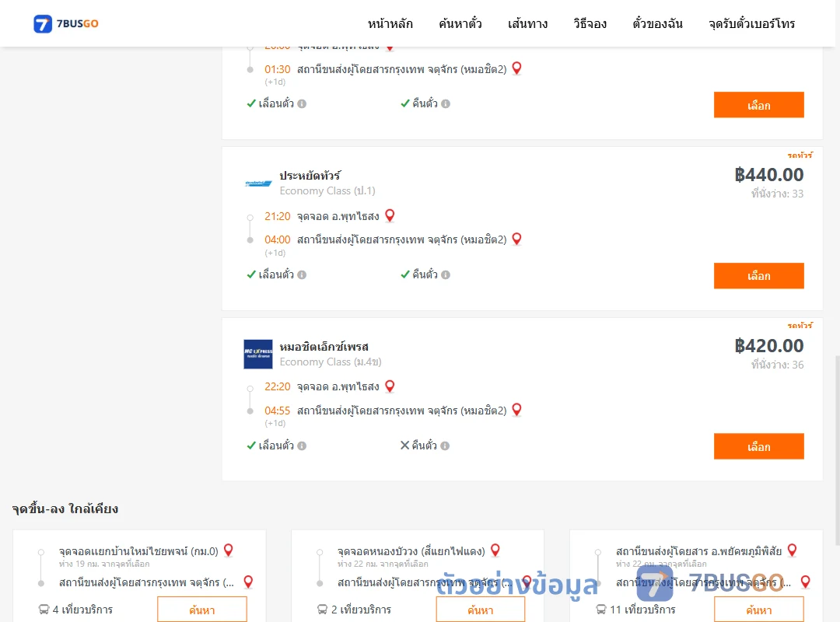Image resolution: width=840 pixels, height=622 pixels.
Task: Click the ฿440.00 price text
Action: click(x=768, y=175)
